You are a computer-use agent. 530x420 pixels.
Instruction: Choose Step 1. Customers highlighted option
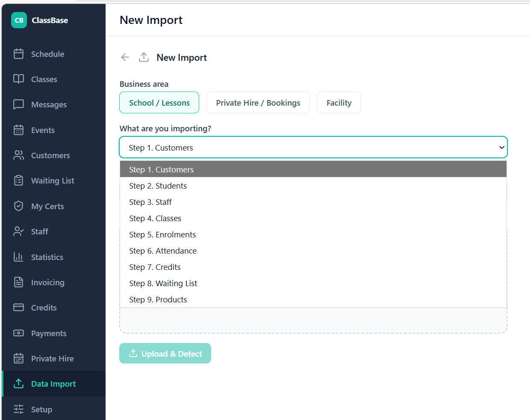coord(313,169)
